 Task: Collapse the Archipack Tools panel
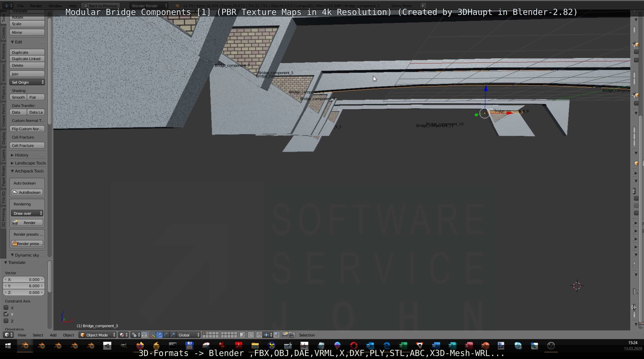12,171
